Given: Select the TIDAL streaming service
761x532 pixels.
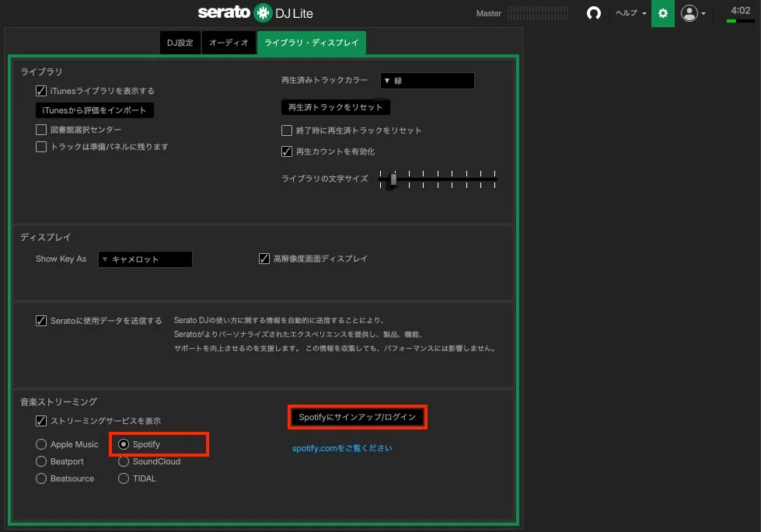Looking at the screenshot, I should pos(123,478).
